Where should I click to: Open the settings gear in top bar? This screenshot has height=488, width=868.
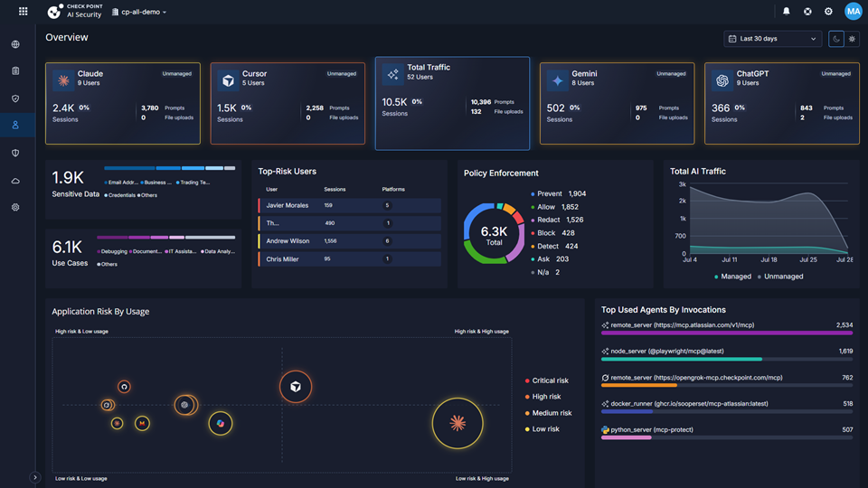click(828, 11)
